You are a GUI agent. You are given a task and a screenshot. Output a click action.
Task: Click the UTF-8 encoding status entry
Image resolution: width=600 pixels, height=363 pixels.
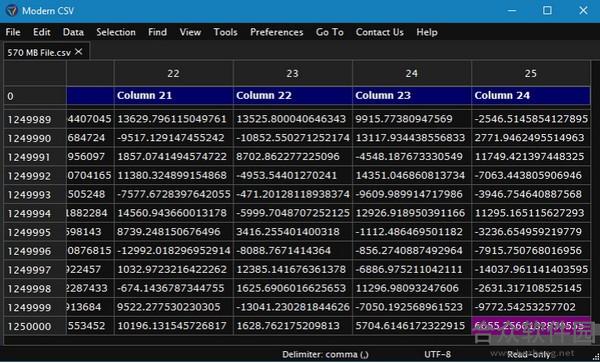tap(437, 355)
